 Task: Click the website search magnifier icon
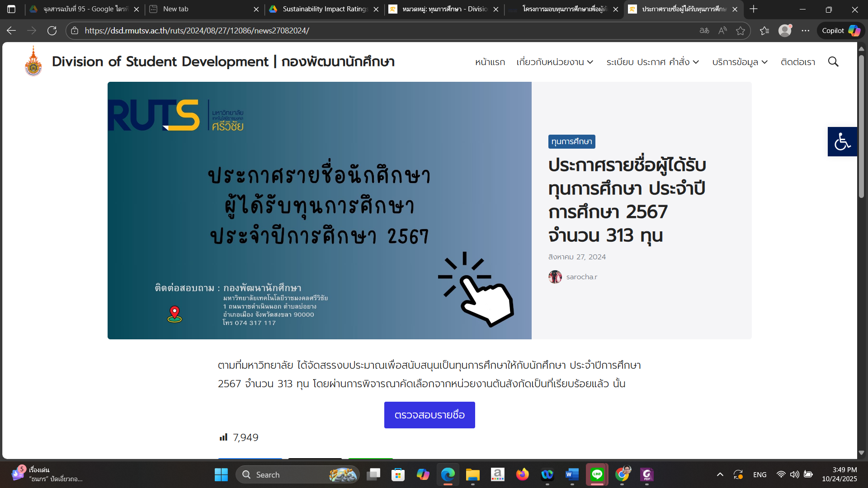(833, 62)
